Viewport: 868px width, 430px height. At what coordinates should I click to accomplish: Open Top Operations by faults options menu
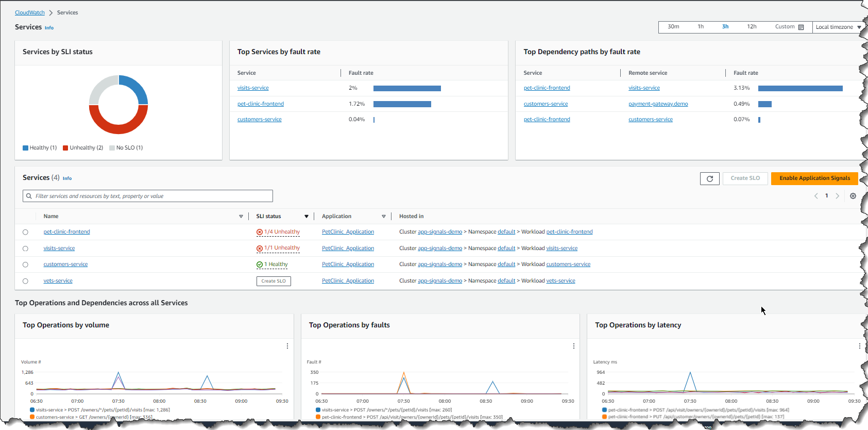coord(574,346)
